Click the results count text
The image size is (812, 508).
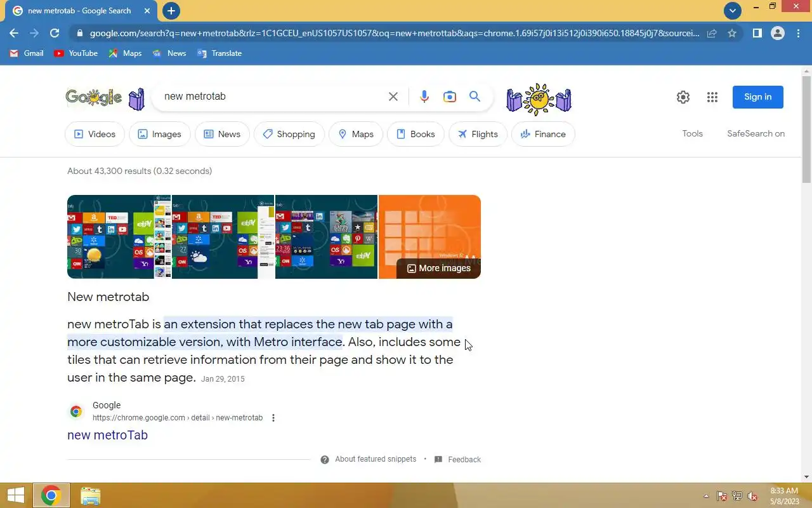click(140, 171)
